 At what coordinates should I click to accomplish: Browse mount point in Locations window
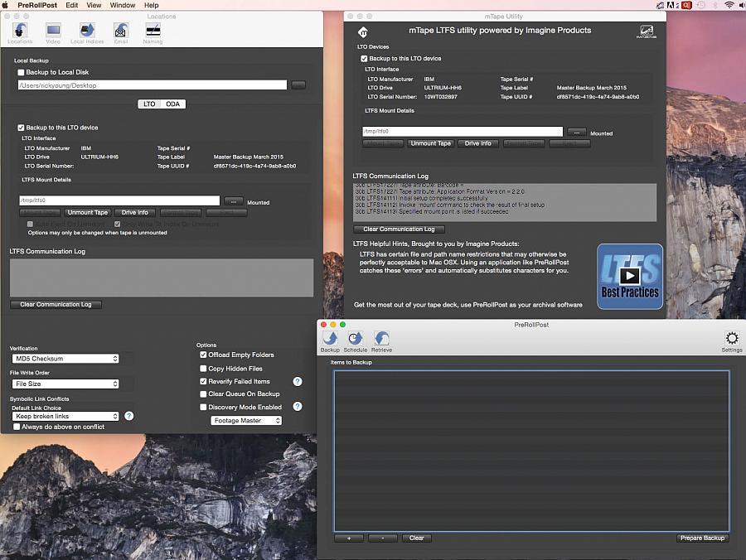pos(233,201)
